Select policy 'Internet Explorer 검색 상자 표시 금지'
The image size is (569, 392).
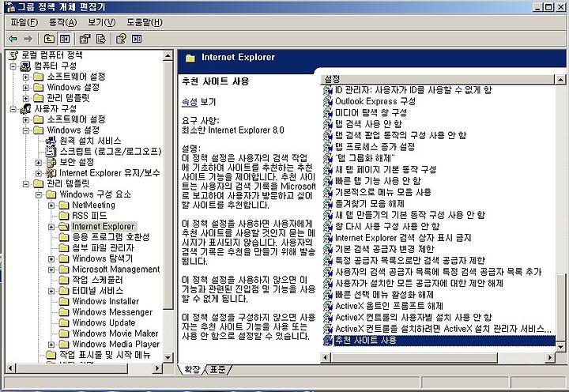(x=403, y=238)
